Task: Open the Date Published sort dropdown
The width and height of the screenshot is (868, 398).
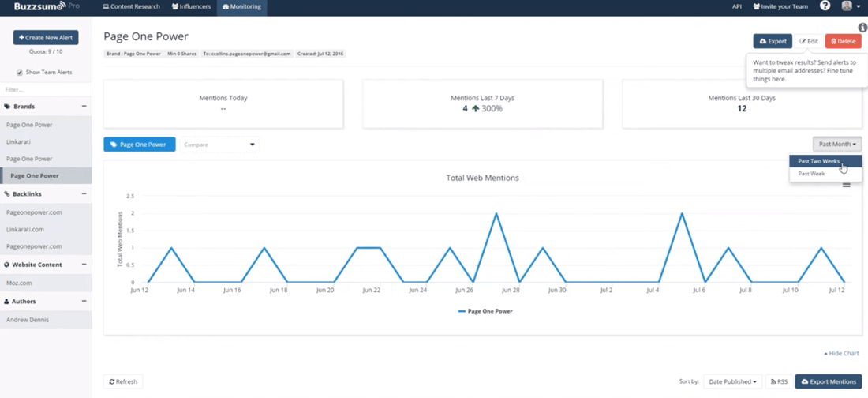Action: click(733, 381)
